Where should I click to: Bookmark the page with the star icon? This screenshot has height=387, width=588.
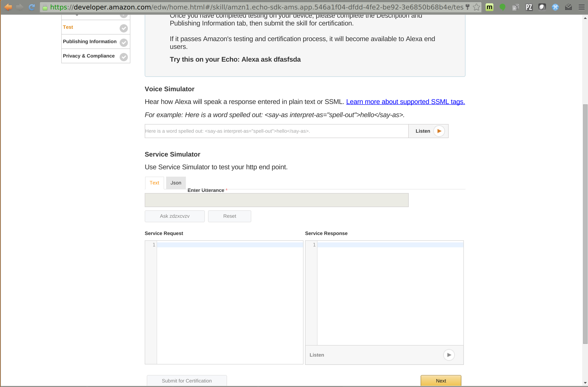coord(476,7)
